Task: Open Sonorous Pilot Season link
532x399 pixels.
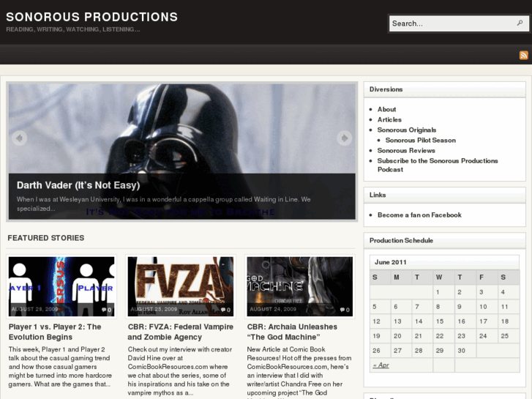Action: [420, 141]
